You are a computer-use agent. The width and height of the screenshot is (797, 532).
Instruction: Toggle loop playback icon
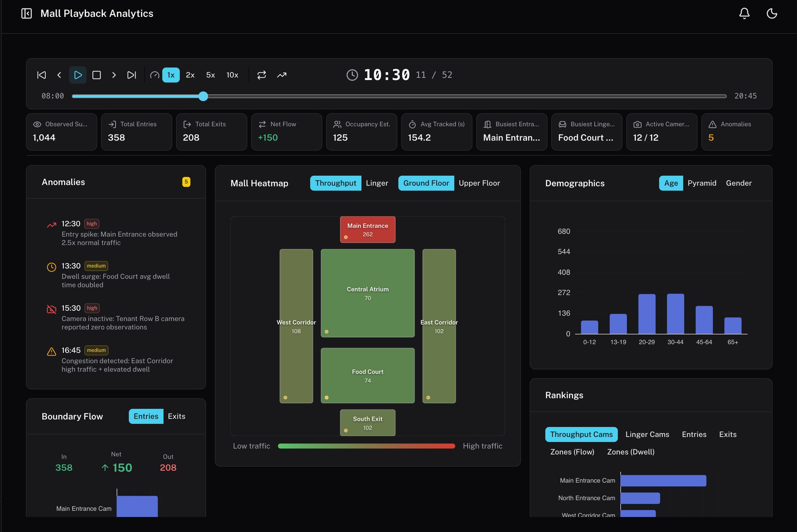pos(262,75)
